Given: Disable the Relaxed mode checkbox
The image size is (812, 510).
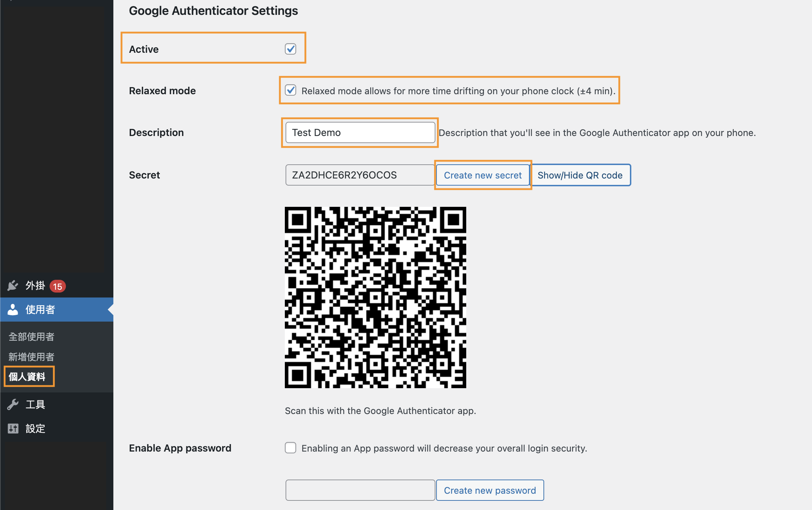Looking at the screenshot, I should 291,90.
